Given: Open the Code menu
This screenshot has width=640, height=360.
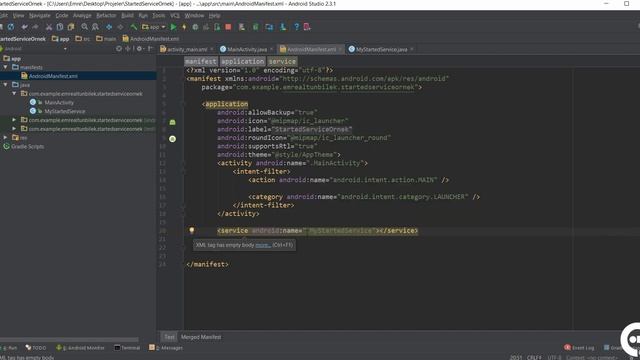Looking at the screenshot, I should tap(62, 16).
